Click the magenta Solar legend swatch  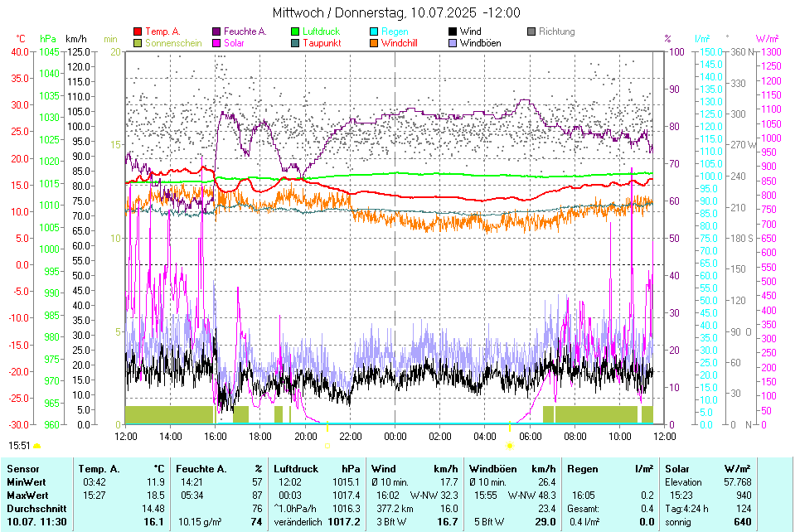(216, 43)
